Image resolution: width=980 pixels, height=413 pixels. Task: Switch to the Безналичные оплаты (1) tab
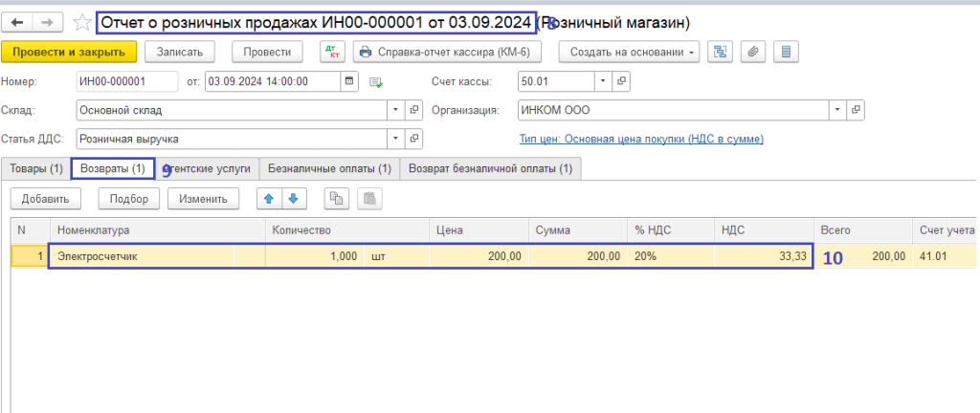329,168
